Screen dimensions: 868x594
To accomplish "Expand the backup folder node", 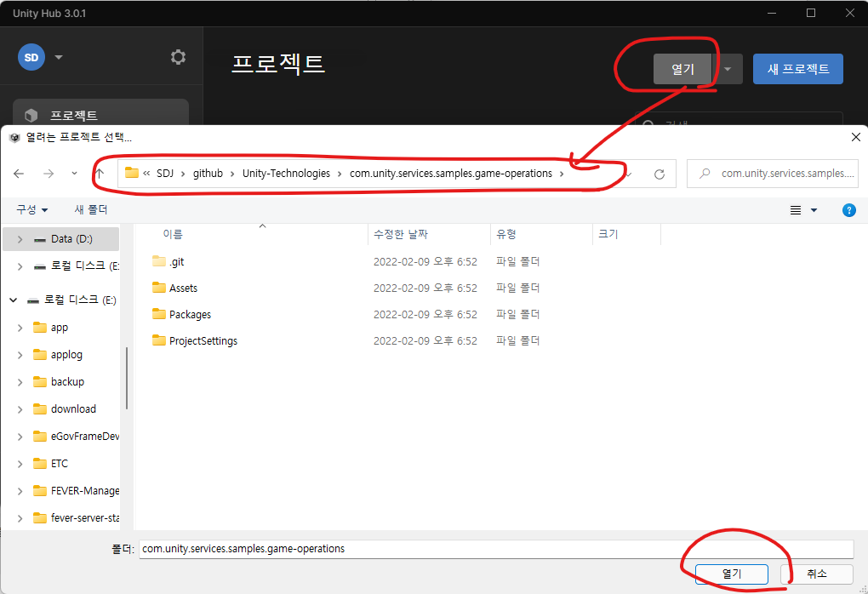I will [x=20, y=382].
